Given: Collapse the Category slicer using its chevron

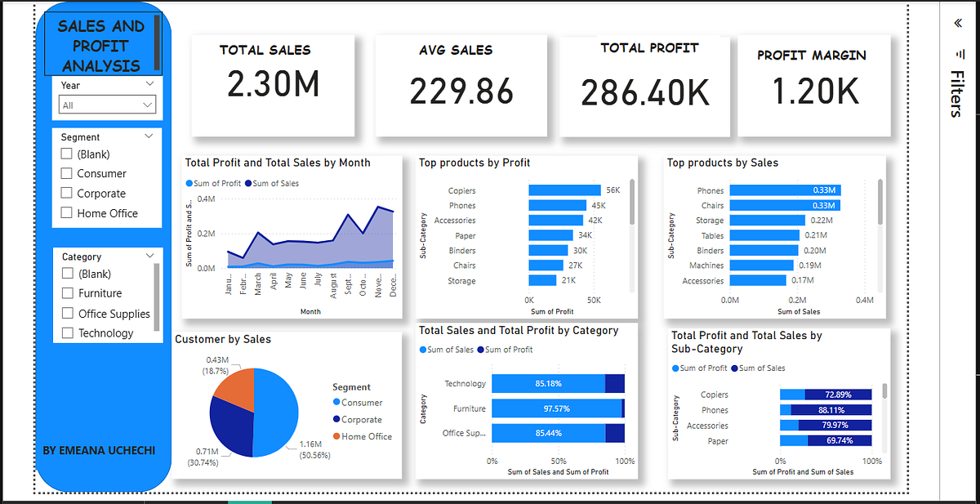Looking at the screenshot, I should [x=149, y=255].
